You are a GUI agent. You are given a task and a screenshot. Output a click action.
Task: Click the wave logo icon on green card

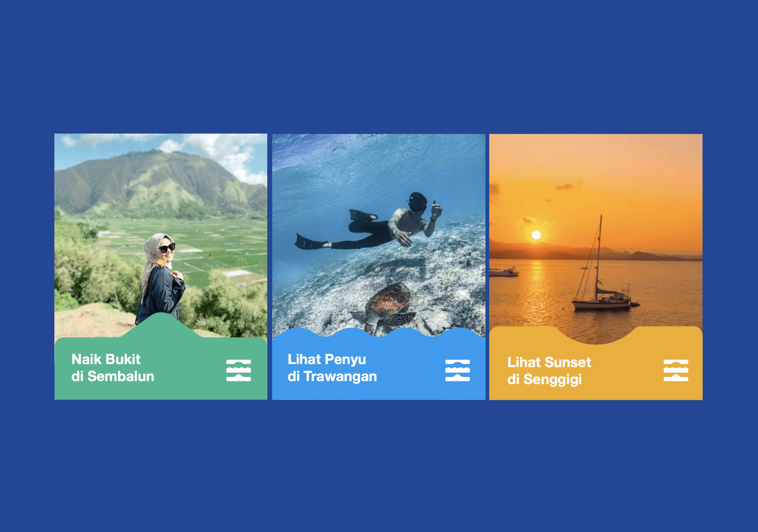pos(239,371)
